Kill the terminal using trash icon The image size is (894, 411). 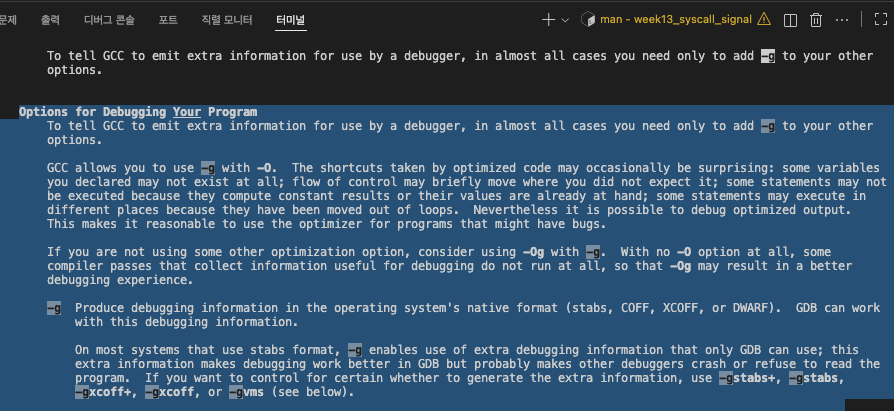pos(816,20)
